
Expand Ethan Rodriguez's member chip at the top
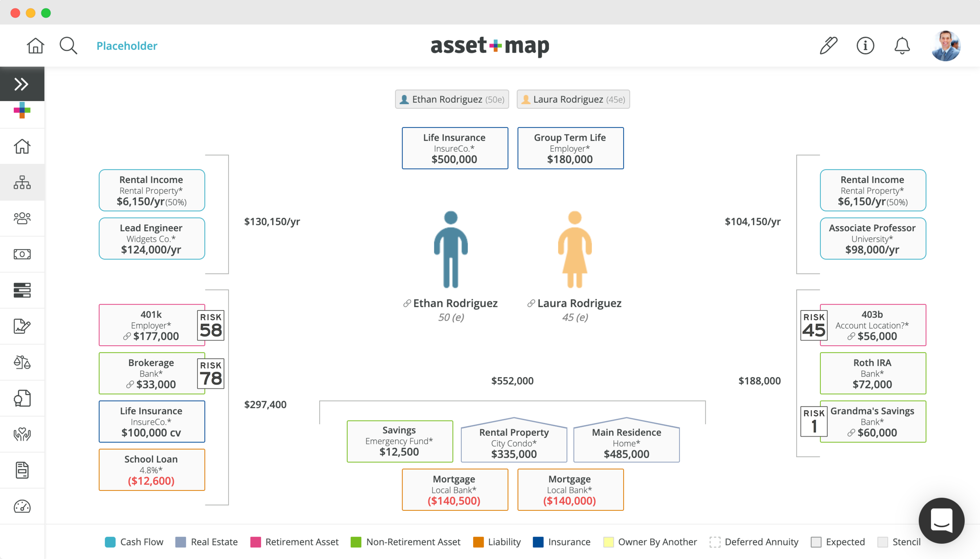pyautogui.click(x=452, y=99)
